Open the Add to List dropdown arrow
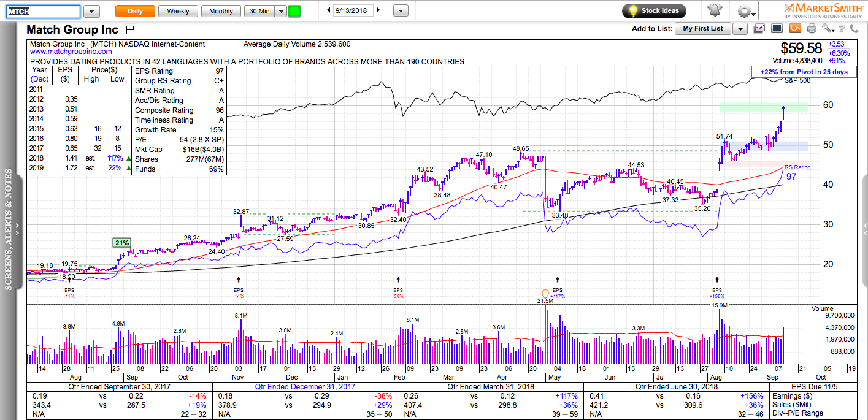This screenshot has width=868, height=420. pos(740,29)
